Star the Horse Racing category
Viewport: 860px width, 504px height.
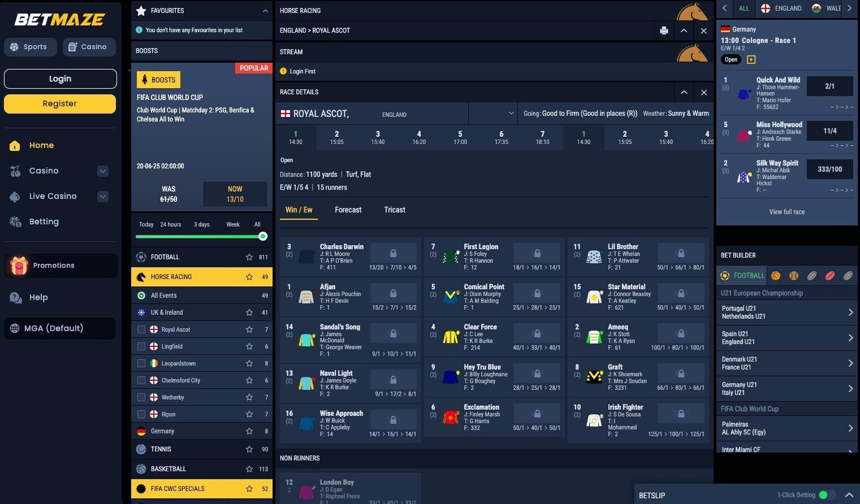click(249, 277)
